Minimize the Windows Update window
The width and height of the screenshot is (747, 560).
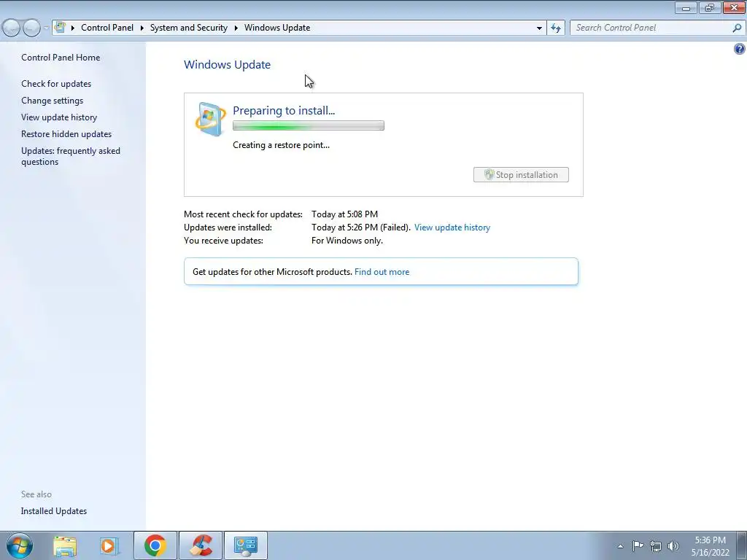click(x=686, y=7)
